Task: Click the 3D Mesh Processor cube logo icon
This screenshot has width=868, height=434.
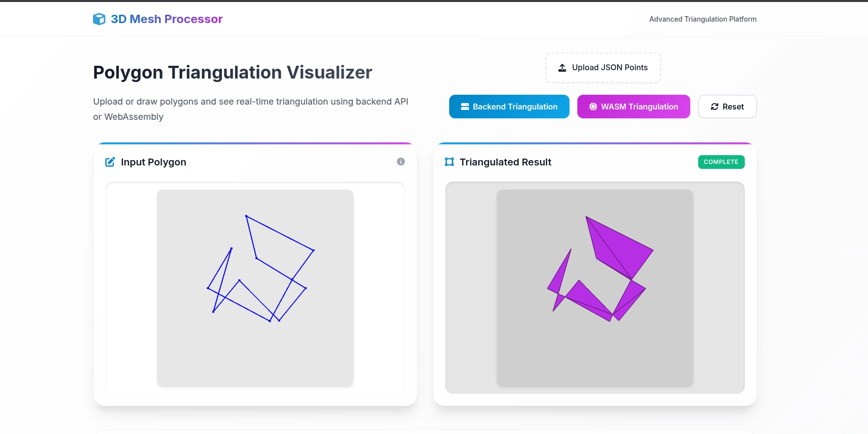Action: pos(99,19)
